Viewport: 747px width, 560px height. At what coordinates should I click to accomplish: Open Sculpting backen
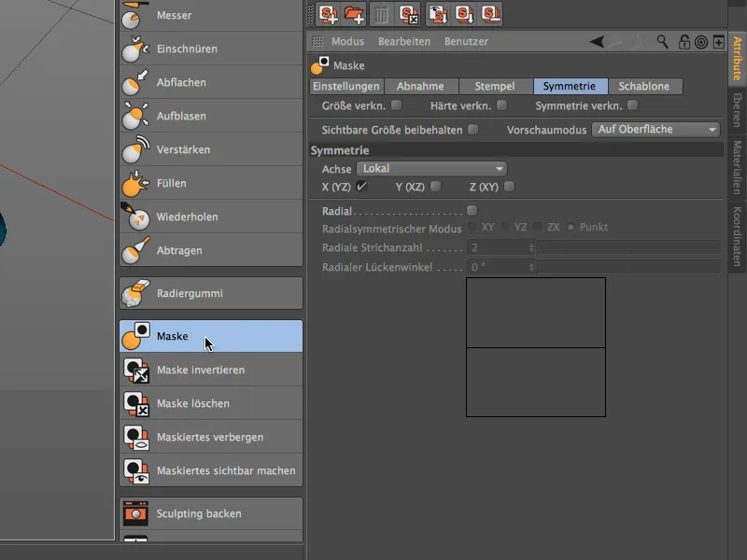click(x=211, y=514)
